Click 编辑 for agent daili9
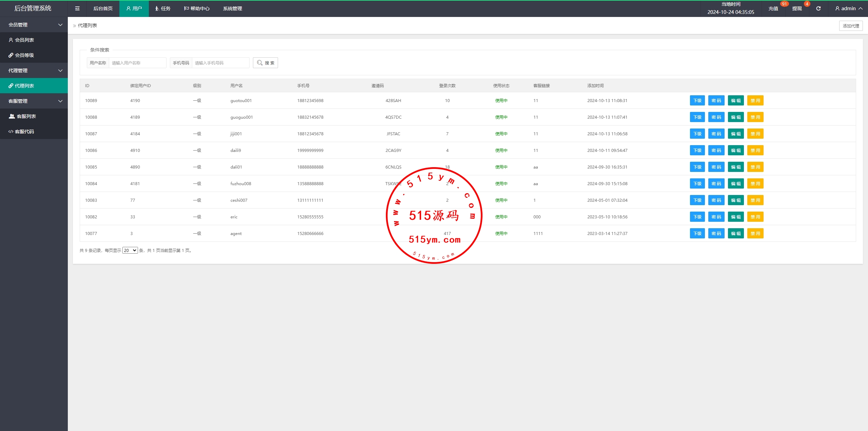This screenshot has width=868, height=431. click(735, 150)
